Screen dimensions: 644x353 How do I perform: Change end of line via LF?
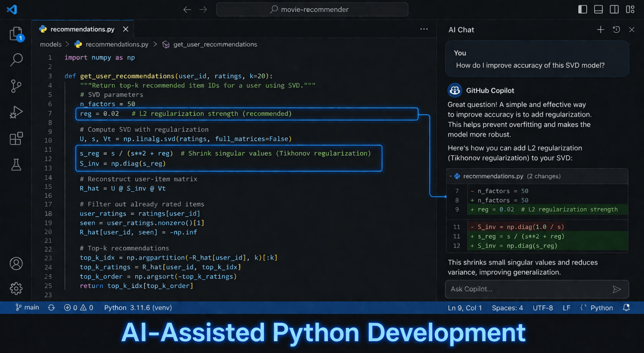566,308
